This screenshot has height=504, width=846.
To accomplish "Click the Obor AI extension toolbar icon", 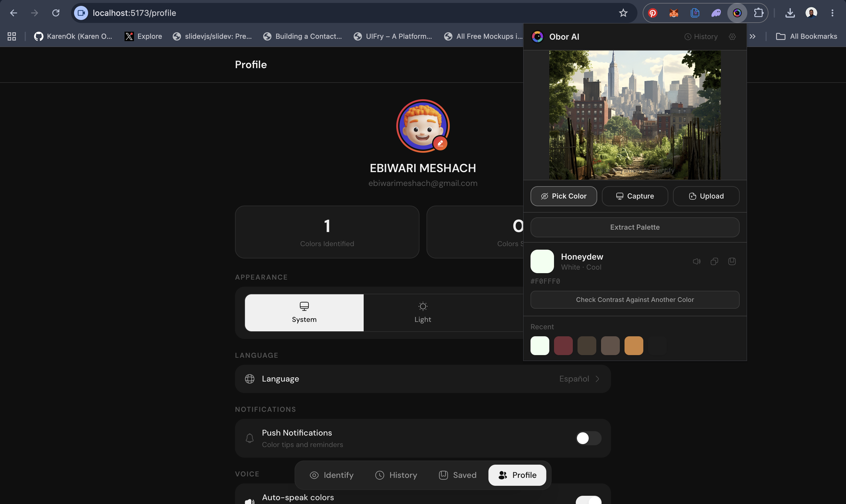I will (x=737, y=13).
